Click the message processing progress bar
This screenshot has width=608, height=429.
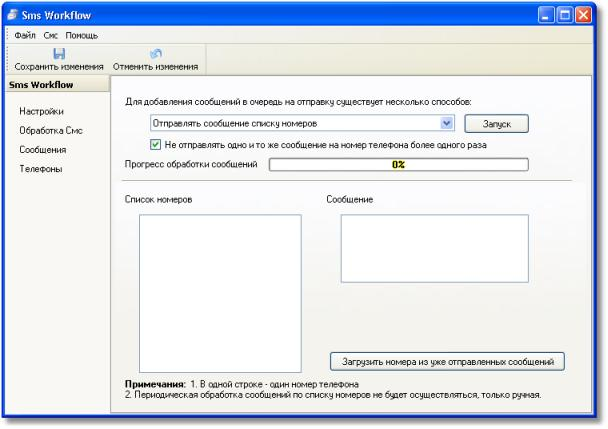pos(398,164)
